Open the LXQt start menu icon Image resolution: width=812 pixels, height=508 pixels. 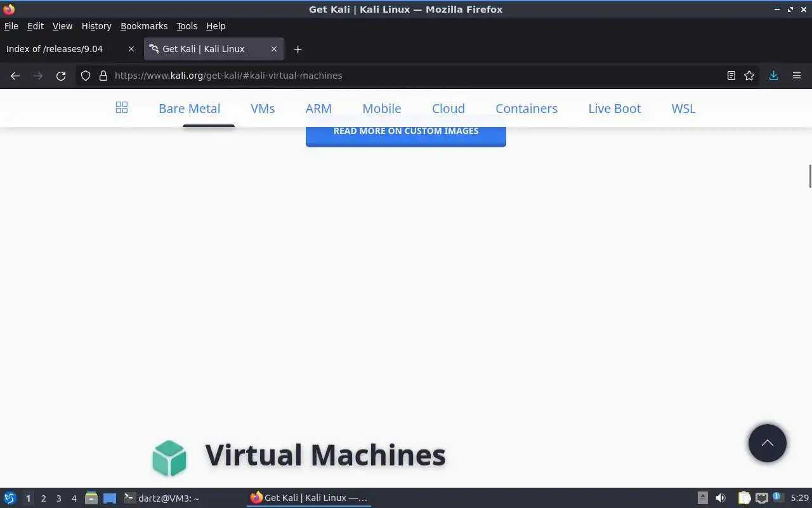(10, 498)
